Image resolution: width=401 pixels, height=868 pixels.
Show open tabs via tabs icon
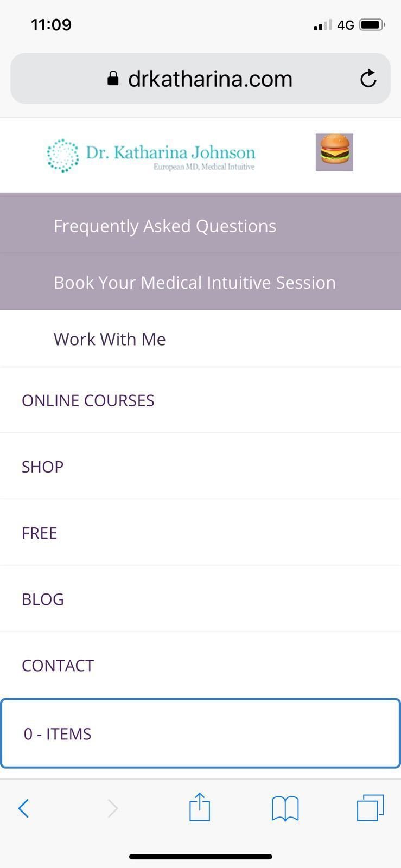click(370, 808)
